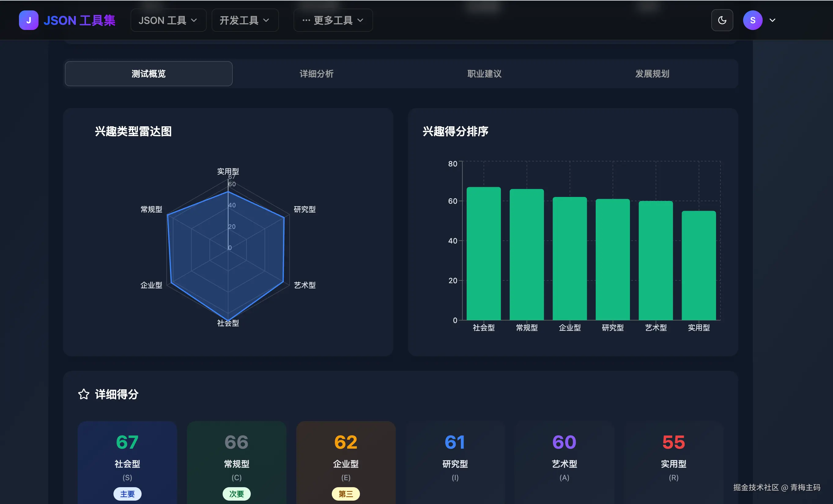Switch to the 详细分析 tab
The width and height of the screenshot is (833, 504).
tap(317, 74)
